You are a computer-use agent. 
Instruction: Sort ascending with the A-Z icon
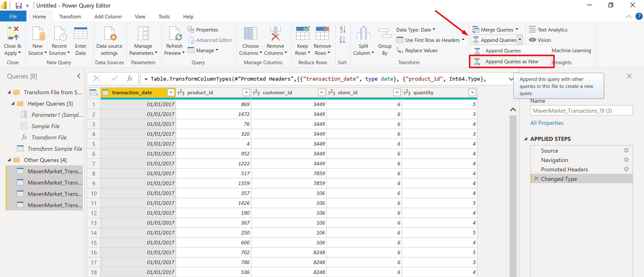(x=342, y=29)
